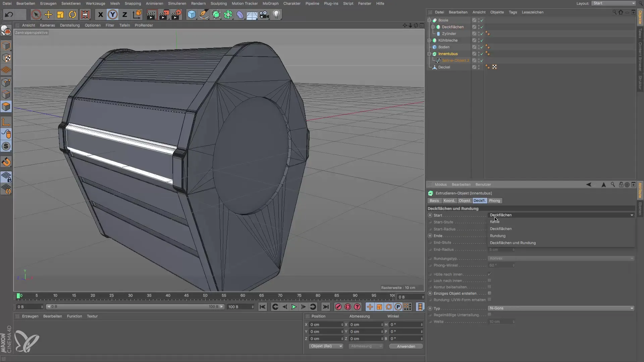The width and height of the screenshot is (644, 362).
Task: Add a camera object
Action: click(x=264, y=14)
